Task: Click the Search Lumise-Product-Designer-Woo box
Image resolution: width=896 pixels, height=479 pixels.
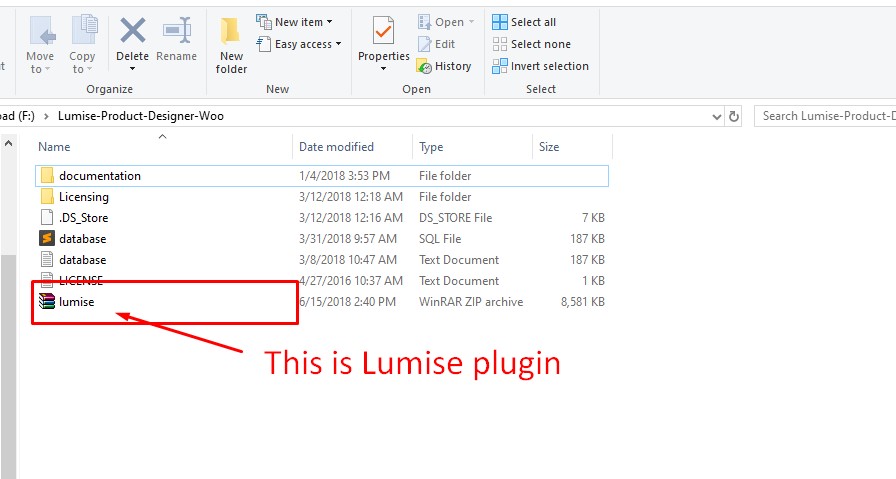Action: [x=825, y=116]
